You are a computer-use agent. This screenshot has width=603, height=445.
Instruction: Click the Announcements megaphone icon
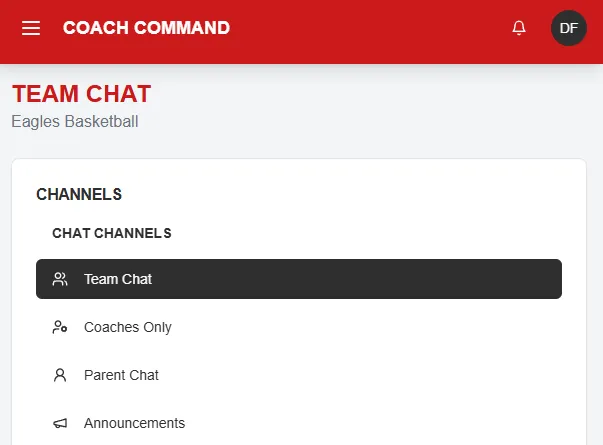click(60, 423)
